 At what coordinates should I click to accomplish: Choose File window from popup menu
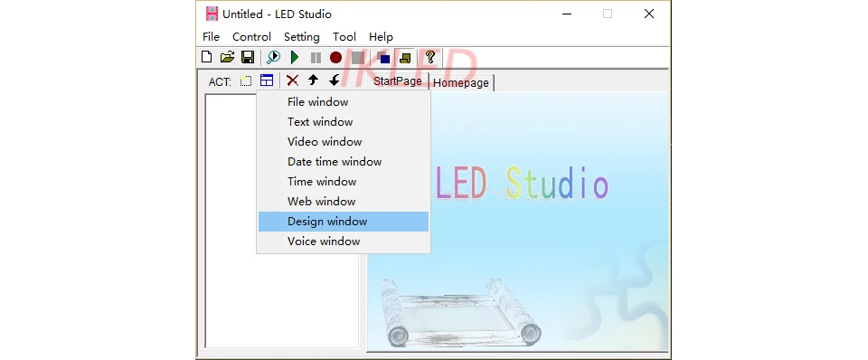pyautogui.click(x=344, y=102)
